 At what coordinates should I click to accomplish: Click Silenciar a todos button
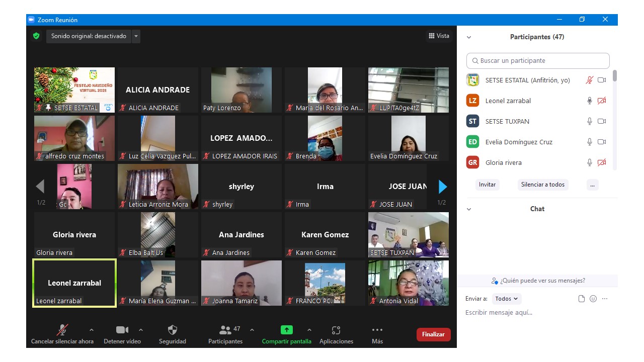[x=543, y=185]
